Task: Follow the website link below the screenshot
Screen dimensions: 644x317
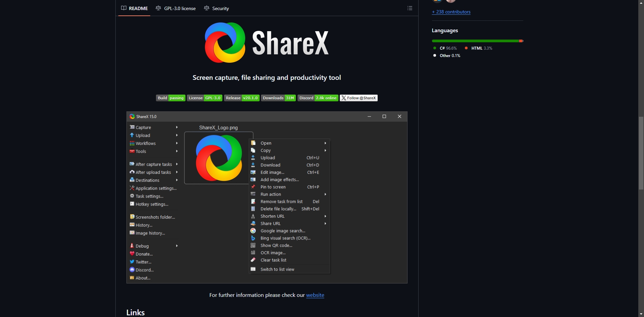Action: 315,295
